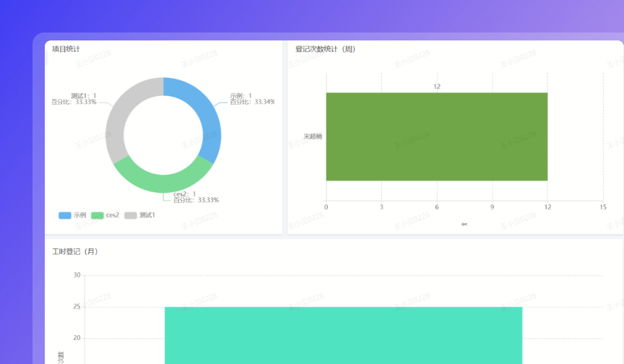
Task: Click the y-axis tick label 25
Action: [x=77, y=306]
